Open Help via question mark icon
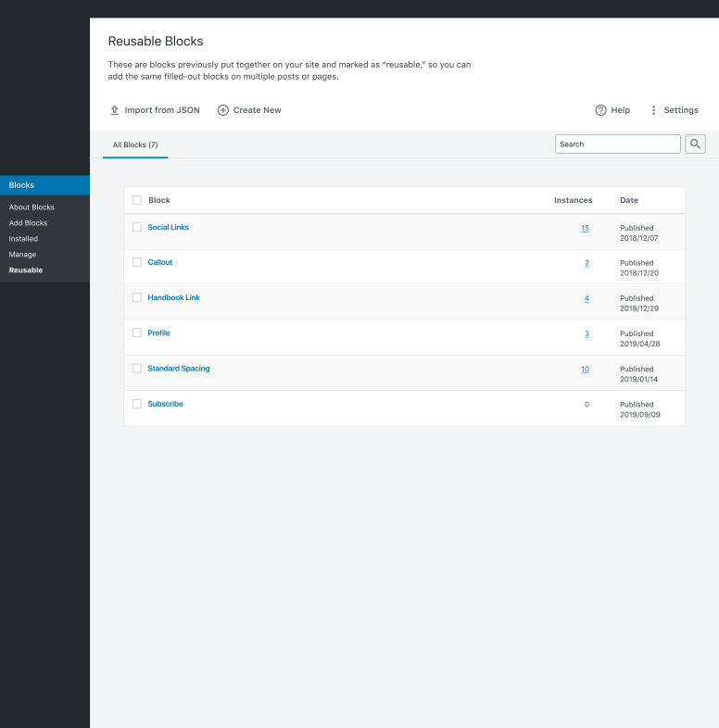 tap(600, 110)
